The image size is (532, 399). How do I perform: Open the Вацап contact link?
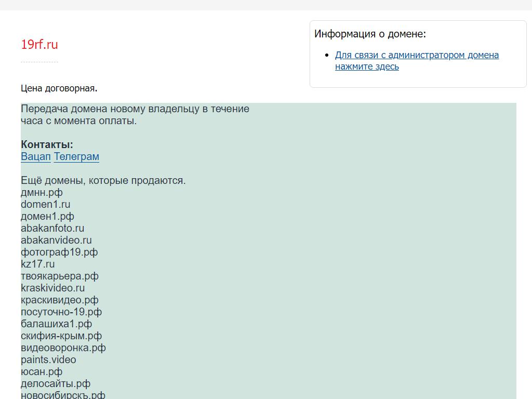pyautogui.click(x=36, y=156)
